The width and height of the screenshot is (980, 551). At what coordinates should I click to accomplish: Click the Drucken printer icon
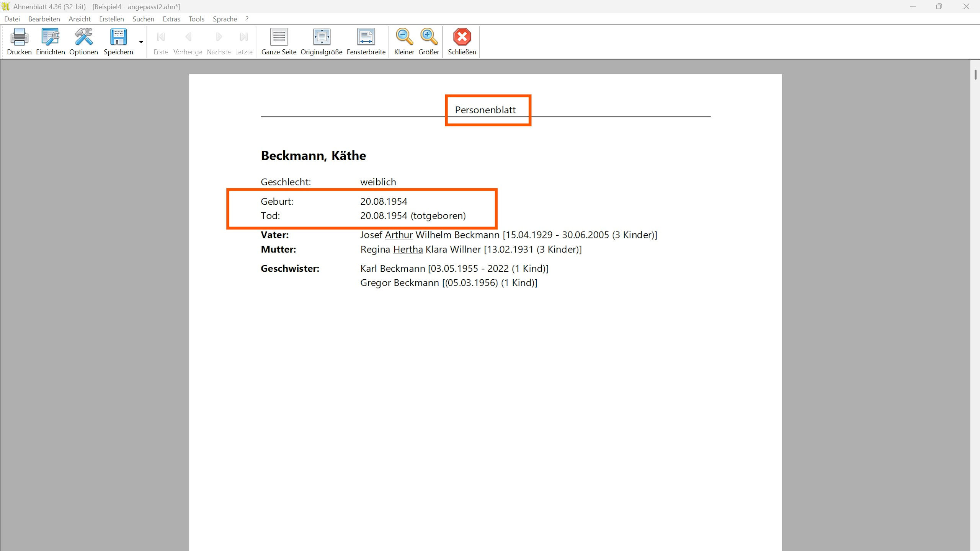click(19, 37)
